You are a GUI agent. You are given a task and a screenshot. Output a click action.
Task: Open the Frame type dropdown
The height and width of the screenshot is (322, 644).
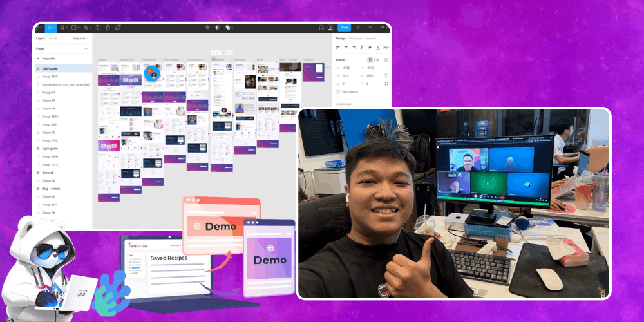tap(342, 59)
